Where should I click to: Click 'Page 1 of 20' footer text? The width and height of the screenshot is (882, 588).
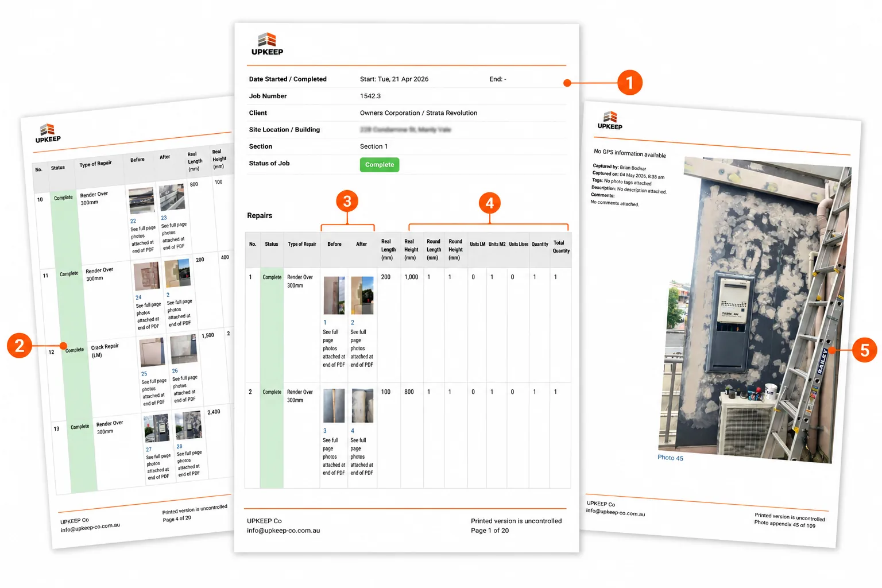490,531
